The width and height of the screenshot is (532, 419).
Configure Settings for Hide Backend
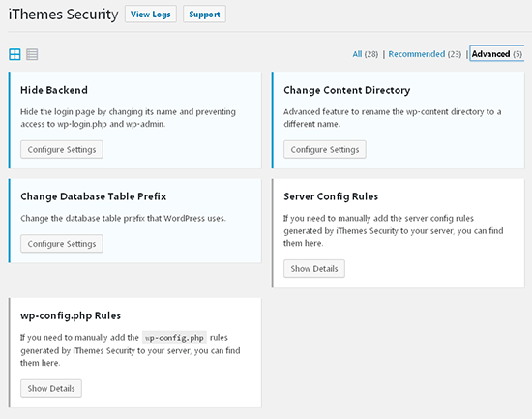(x=62, y=149)
